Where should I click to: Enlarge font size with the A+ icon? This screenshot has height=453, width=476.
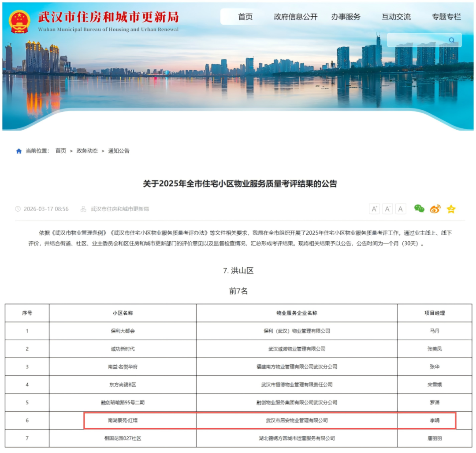[x=374, y=209]
